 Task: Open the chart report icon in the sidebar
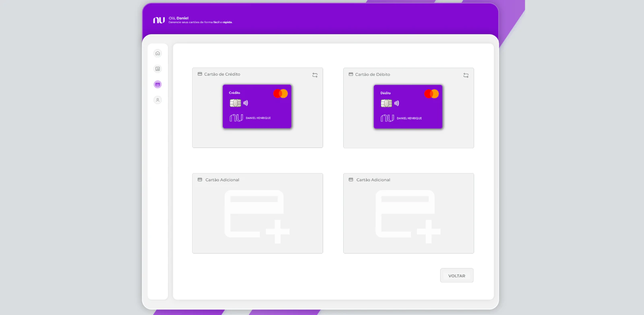pyautogui.click(x=158, y=69)
